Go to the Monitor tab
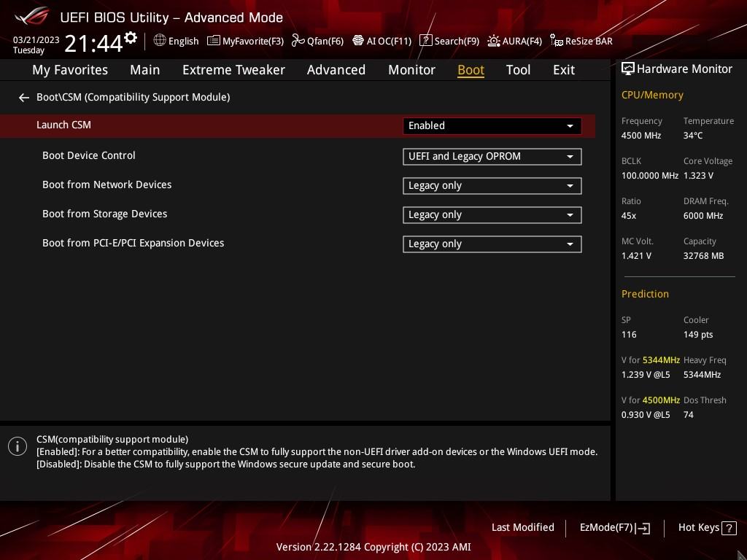The height and width of the screenshot is (560, 747). [411, 70]
